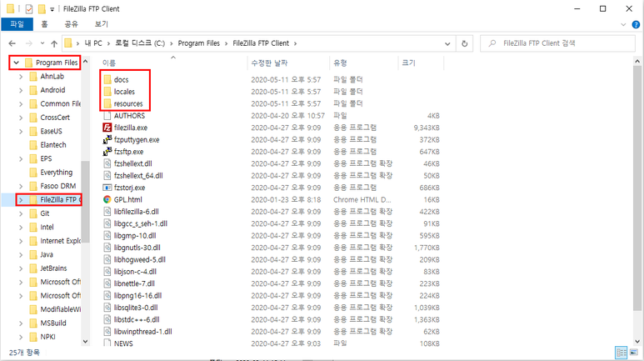644x361 pixels.
Task: Select Everything folder in tree
Action: point(57,173)
